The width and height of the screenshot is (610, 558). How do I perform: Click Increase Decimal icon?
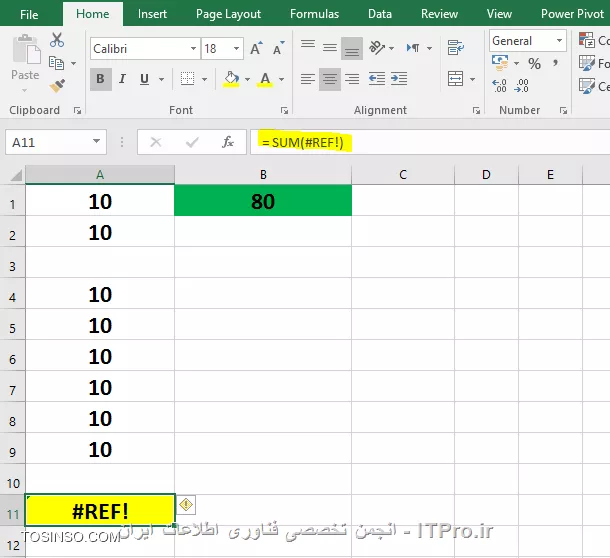pos(499,86)
